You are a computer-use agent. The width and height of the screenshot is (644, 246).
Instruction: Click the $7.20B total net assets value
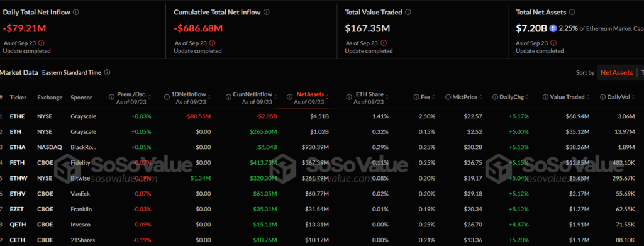tap(531, 29)
